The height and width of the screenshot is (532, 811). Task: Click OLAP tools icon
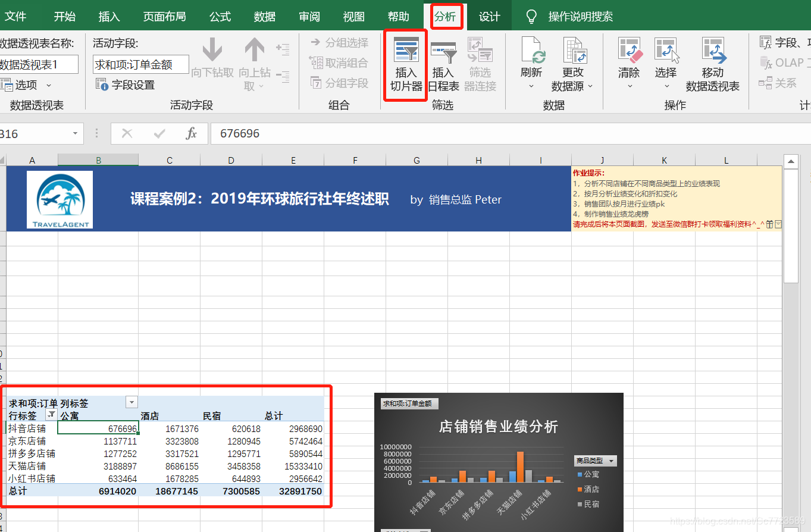[x=766, y=62]
